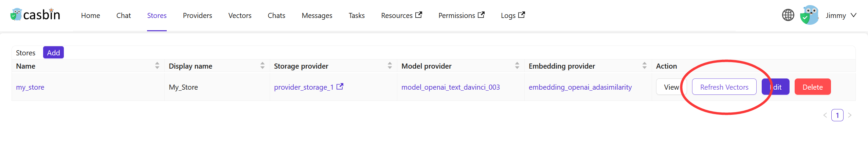
Task: Sort by Display name column
Action: click(262, 66)
